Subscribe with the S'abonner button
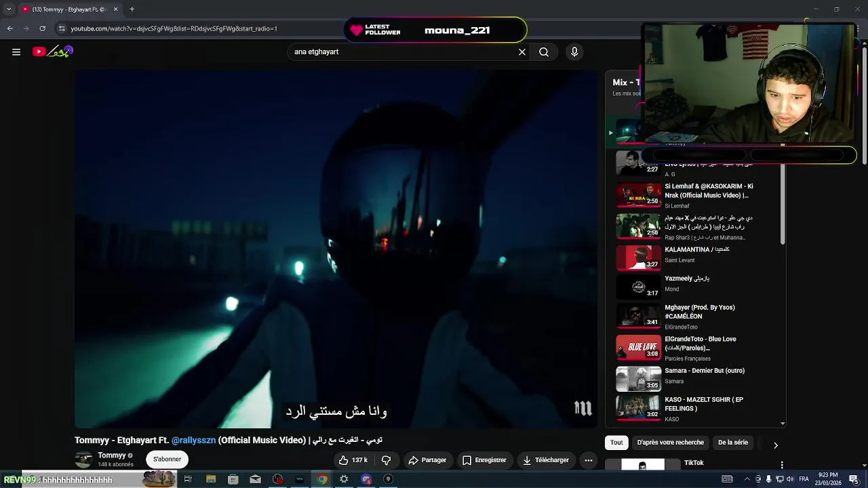The image size is (868, 488). click(x=167, y=459)
